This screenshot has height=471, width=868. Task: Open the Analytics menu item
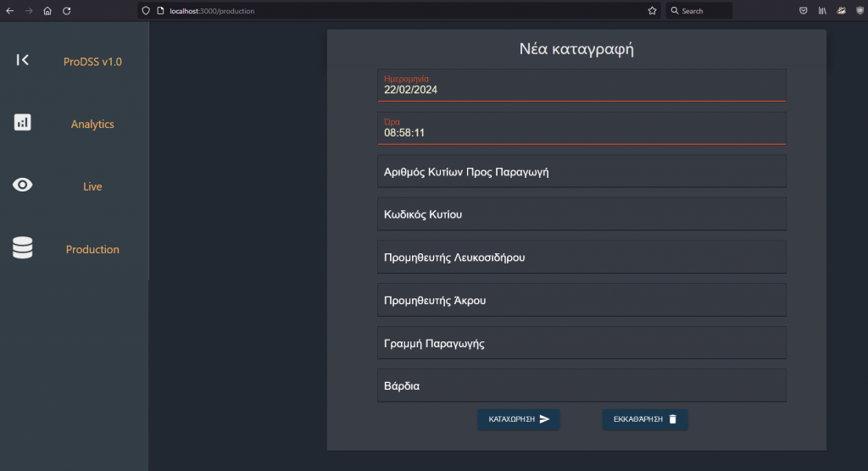coord(92,125)
